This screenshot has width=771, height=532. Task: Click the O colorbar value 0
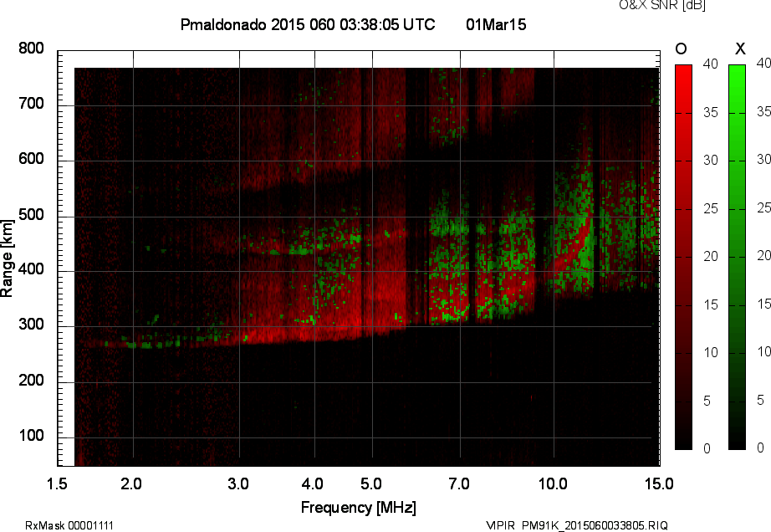707,448
